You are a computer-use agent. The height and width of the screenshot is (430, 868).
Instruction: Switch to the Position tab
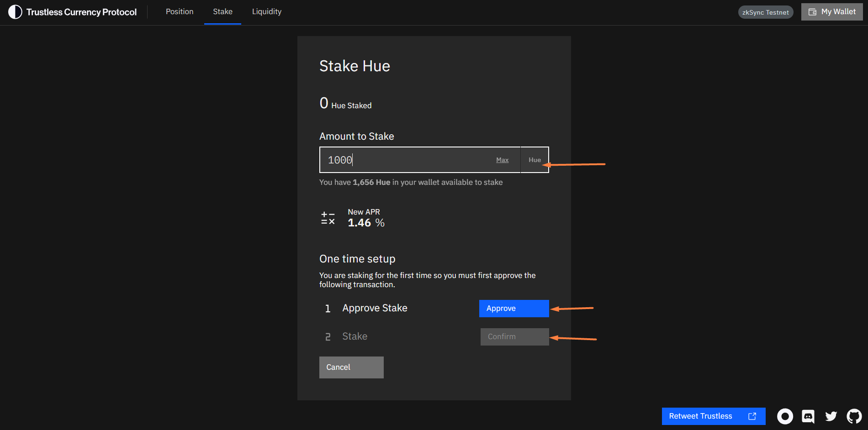click(180, 12)
